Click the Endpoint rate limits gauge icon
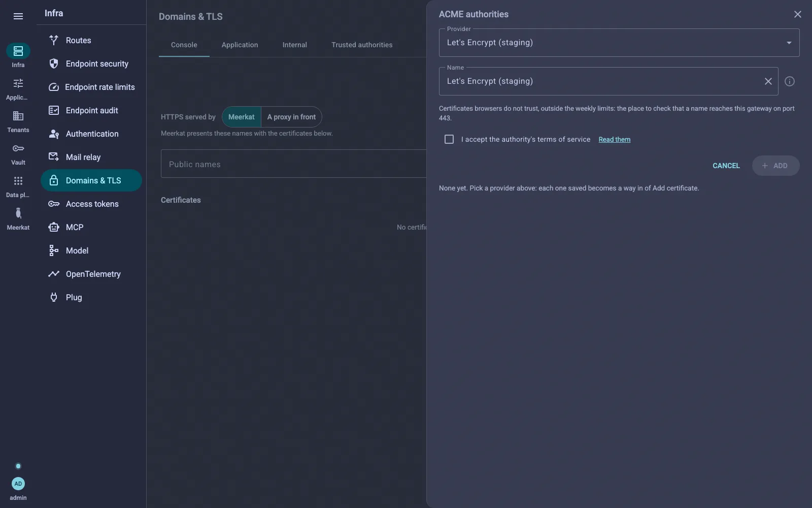The image size is (812, 508). click(x=54, y=87)
